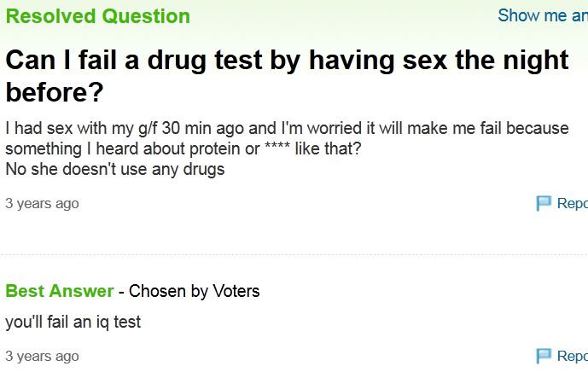Report the question using the Report link
Screen dimensions: 588x378
[573, 203]
